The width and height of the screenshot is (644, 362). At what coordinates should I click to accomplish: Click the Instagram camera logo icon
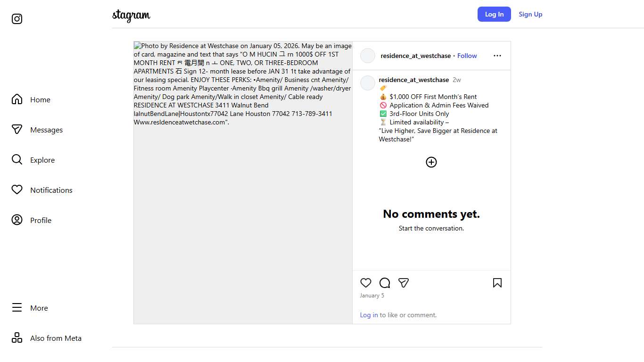[17, 19]
